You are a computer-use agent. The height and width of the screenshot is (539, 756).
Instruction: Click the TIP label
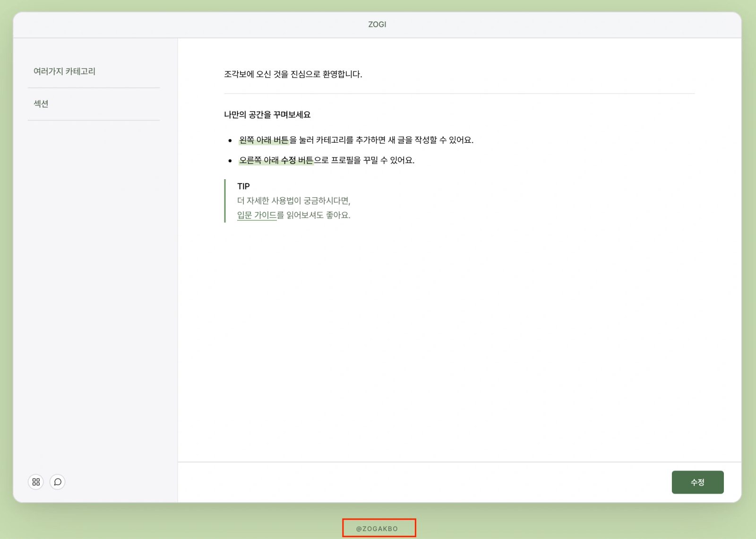[x=243, y=186]
